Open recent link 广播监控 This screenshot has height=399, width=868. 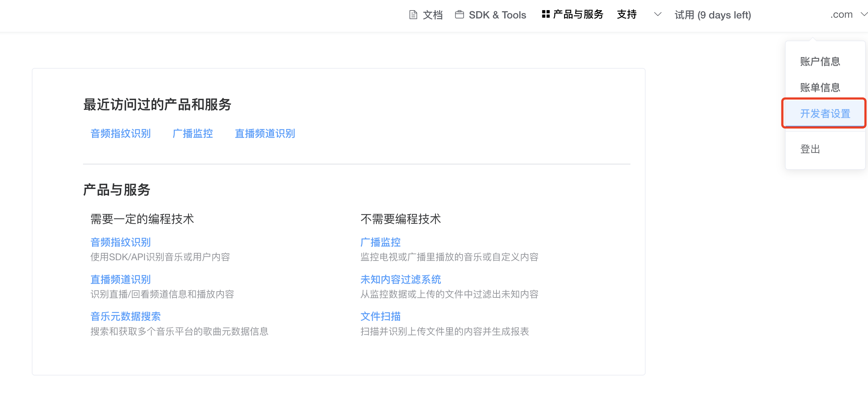tap(192, 134)
